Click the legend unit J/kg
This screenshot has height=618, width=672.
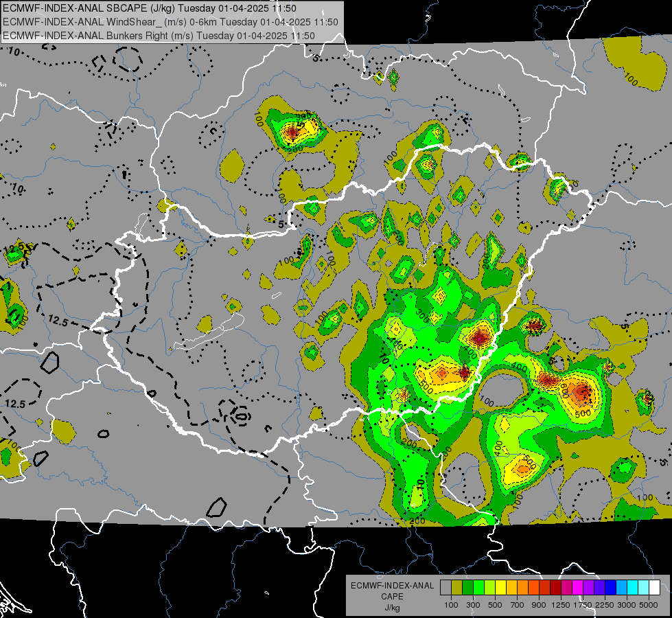coord(392,608)
